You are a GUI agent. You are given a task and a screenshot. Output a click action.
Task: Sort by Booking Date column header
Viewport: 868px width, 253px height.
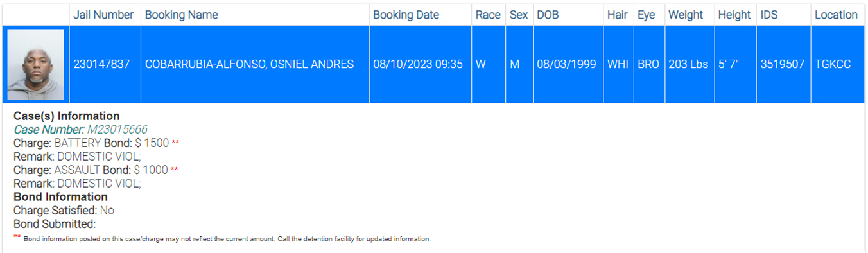click(406, 15)
